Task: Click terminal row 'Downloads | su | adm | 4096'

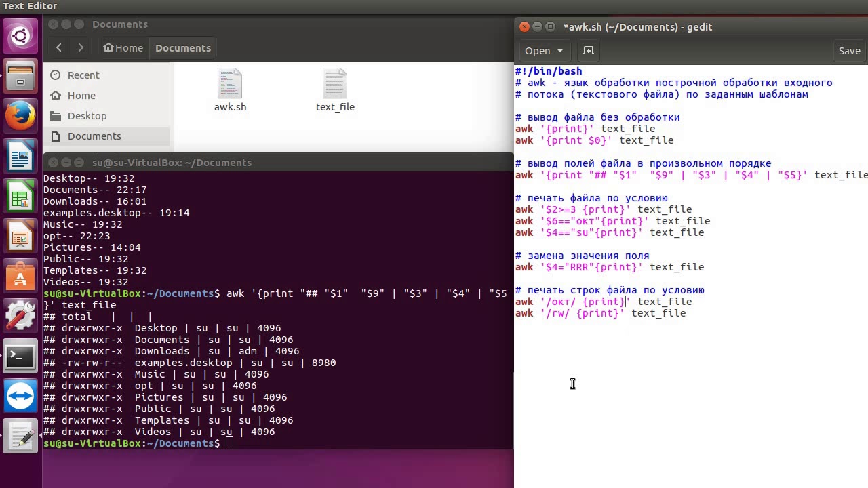Action: pyautogui.click(x=172, y=351)
